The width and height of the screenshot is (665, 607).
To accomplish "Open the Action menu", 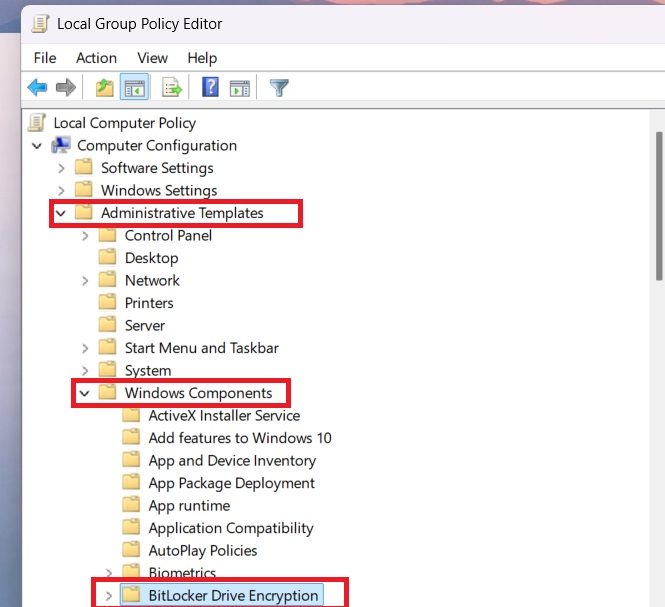I will tap(96, 58).
